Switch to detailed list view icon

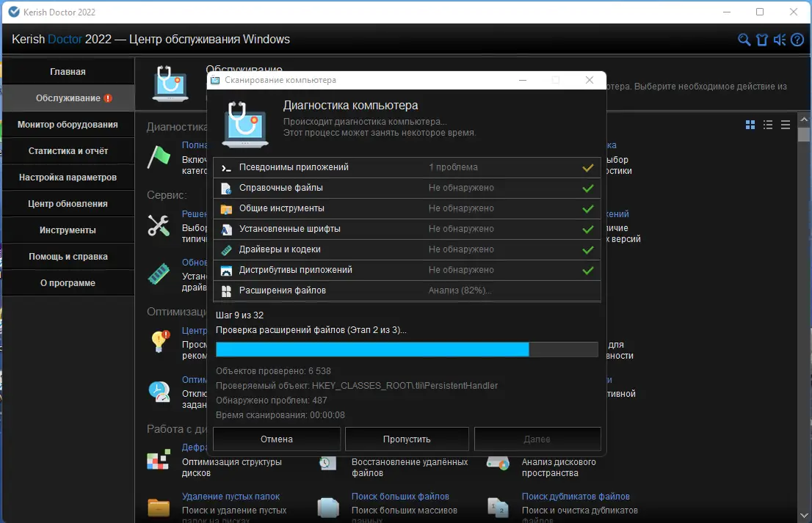(x=767, y=125)
